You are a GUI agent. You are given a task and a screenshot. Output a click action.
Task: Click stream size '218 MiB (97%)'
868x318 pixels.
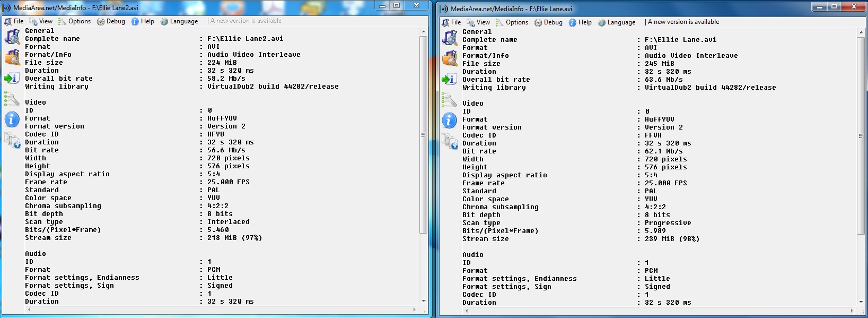click(235, 238)
